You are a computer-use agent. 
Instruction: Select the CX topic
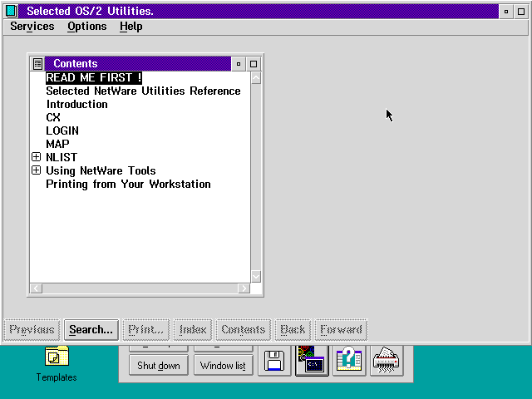pos(53,117)
